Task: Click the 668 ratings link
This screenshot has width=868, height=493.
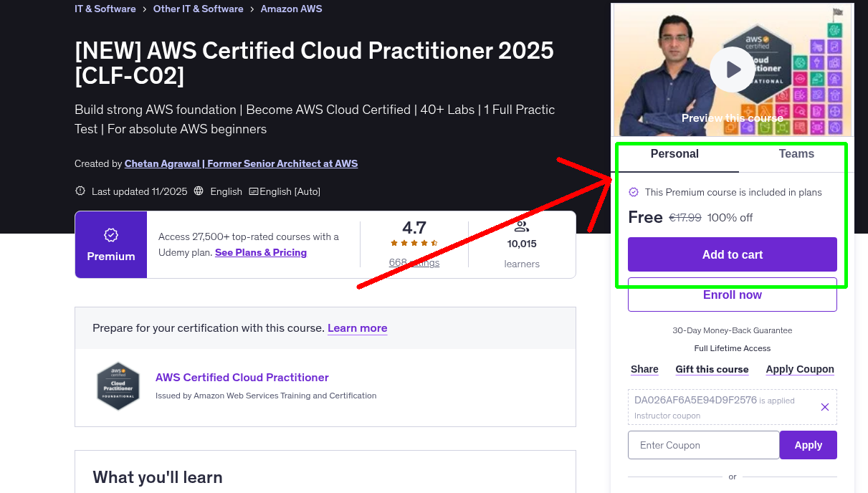Action: coord(414,262)
